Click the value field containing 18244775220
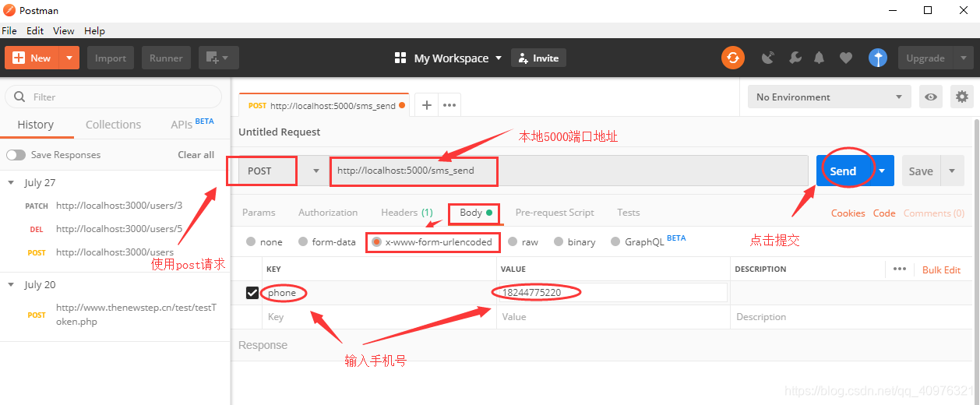This screenshot has width=980, height=405. tap(612, 293)
